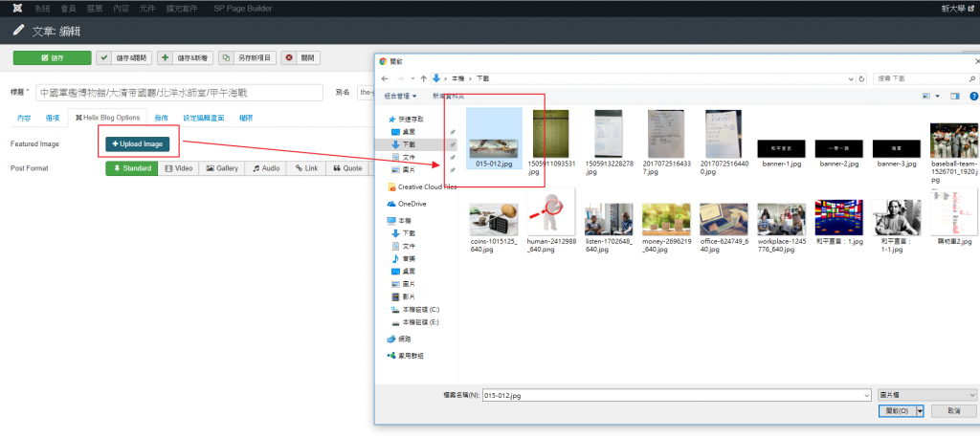Image resolution: width=980 pixels, height=438 pixels.
Task: Expand the file name history dropdown
Action: point(866,394)
